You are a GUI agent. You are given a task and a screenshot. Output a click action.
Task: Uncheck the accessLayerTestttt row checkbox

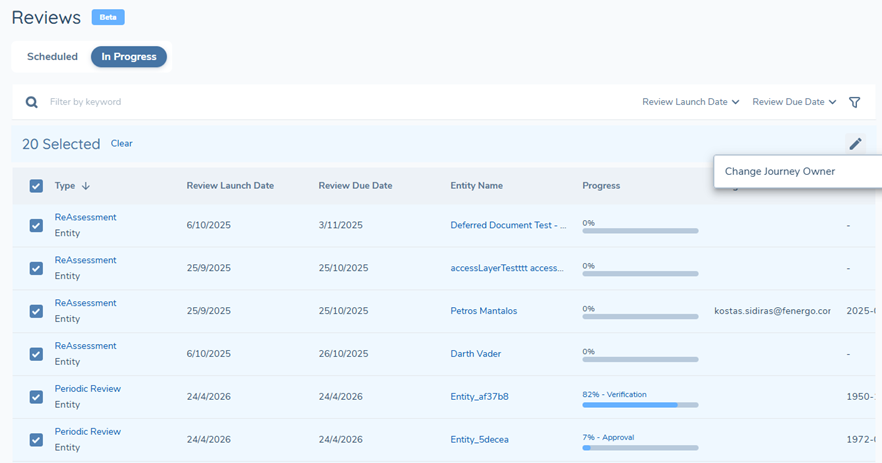tap(36, 268)
